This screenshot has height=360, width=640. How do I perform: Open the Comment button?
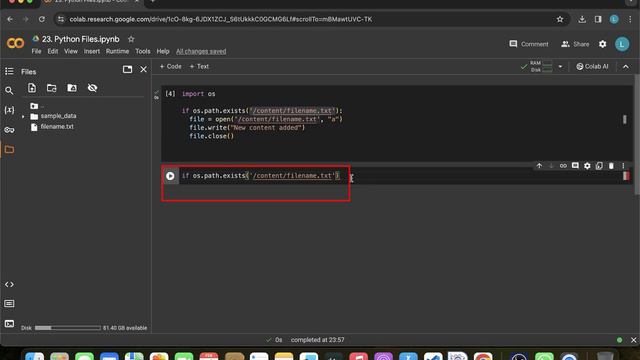529,44
